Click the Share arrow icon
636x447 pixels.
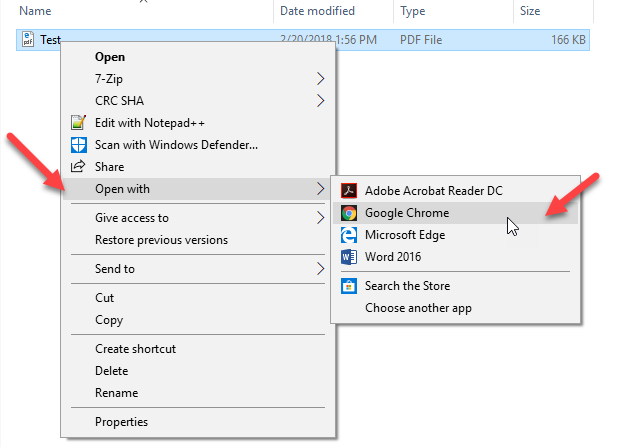pyautogui.click(x=78, y=166)
